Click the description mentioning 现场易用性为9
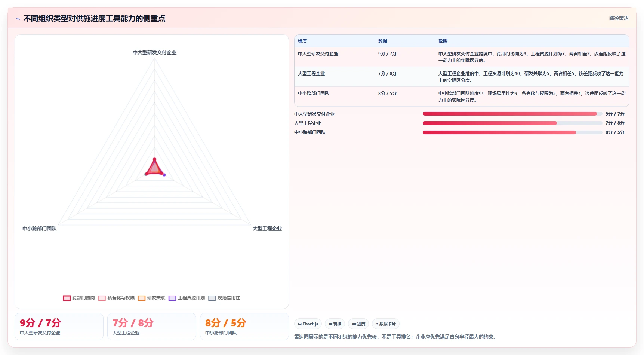 pos(532,97)
